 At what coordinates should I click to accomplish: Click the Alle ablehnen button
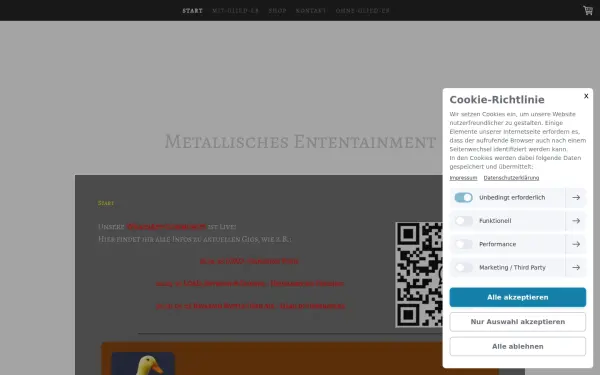tap(517, 346)
